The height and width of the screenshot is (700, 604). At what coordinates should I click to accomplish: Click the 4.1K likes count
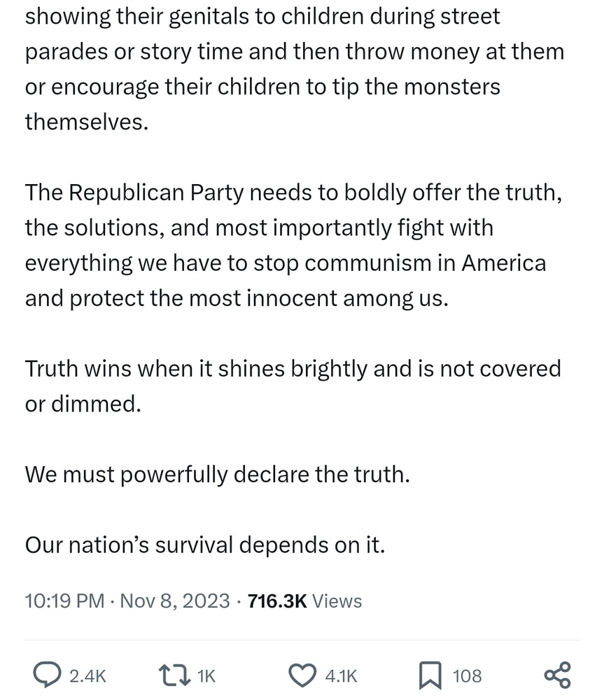point(342,675)
